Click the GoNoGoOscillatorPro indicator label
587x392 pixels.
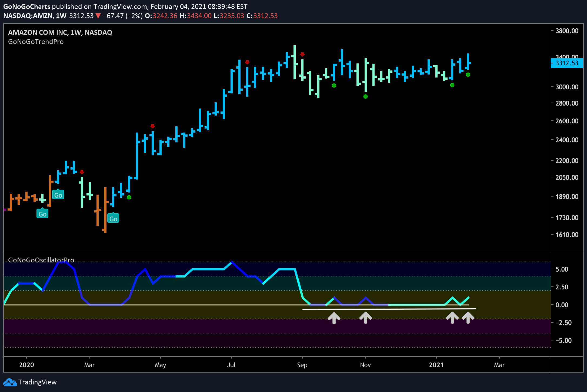pyautogui.click(x=41, y=260)
